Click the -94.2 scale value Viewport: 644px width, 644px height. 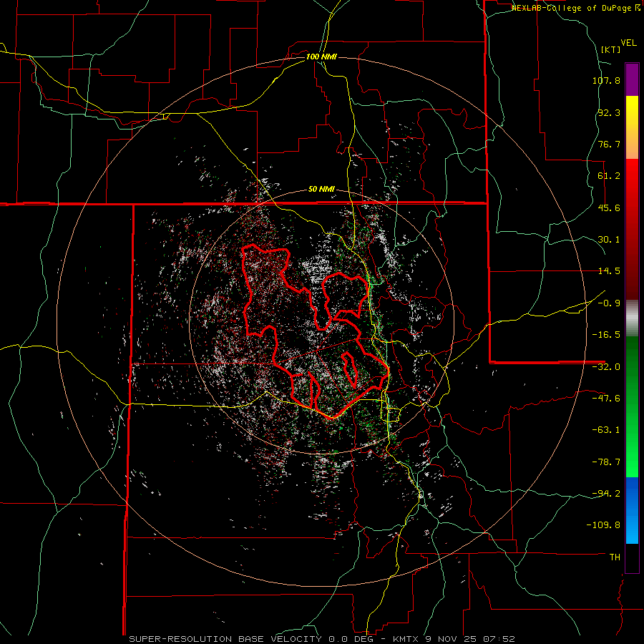(x=606, y=494)
